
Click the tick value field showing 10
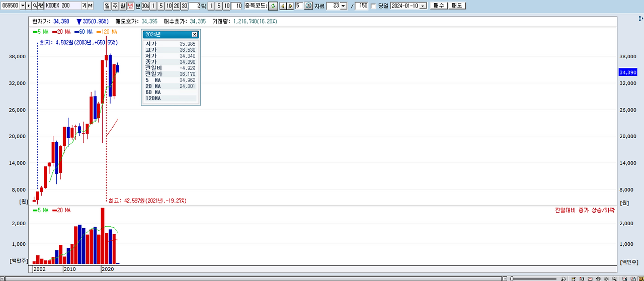click(x=236, y=6)
